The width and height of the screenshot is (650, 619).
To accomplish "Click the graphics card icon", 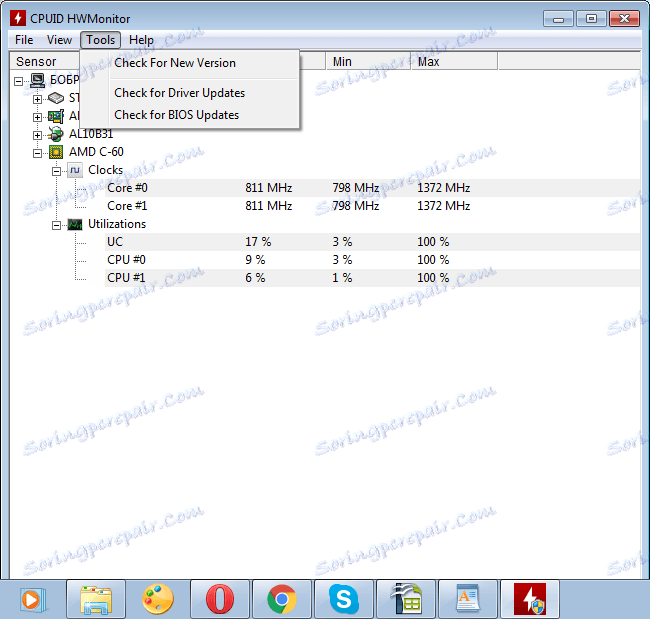I will point(56,117).
